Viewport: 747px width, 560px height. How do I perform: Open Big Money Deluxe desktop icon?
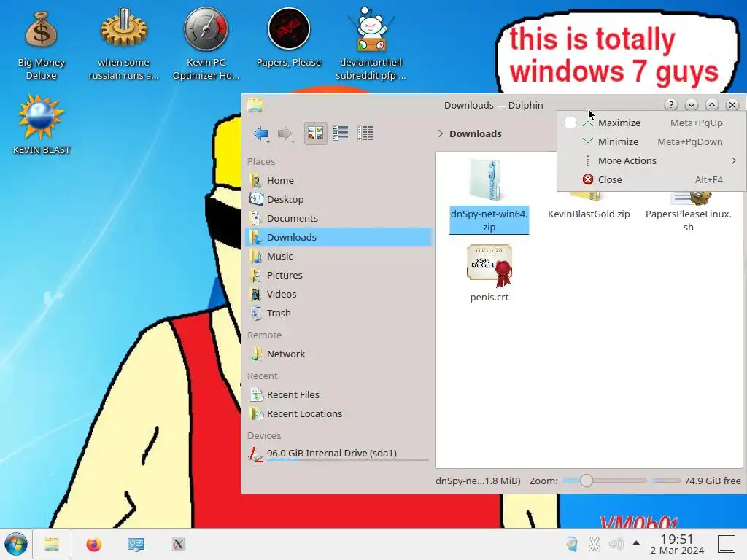point(41,44)
